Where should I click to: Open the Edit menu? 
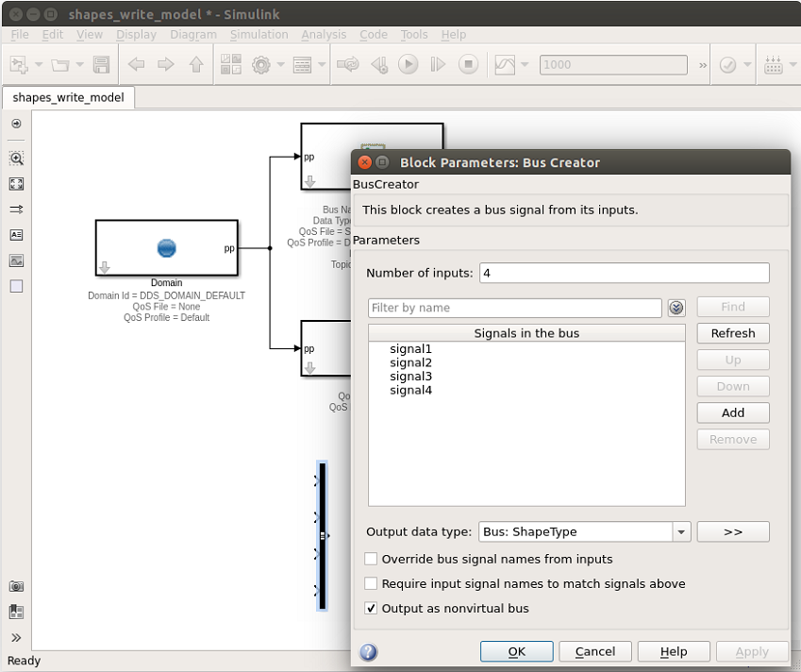click(53, 34)
